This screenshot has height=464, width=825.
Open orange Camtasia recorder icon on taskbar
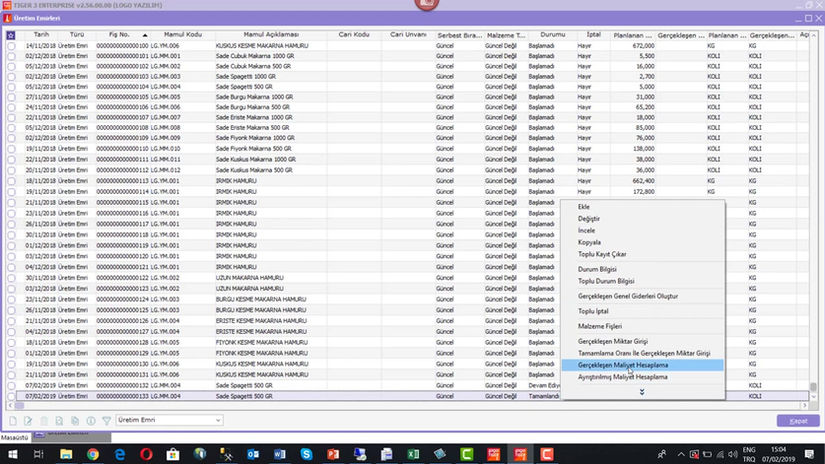click(547, 454)
